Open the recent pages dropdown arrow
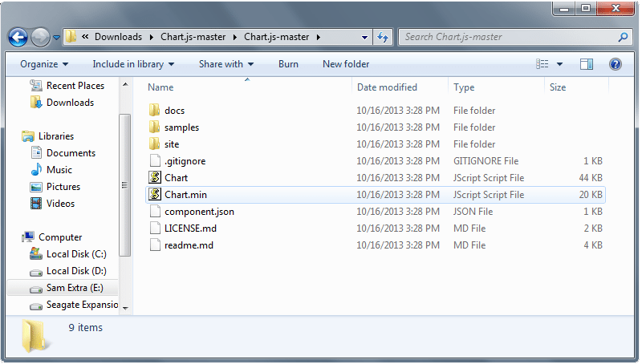The width and height of the screenshot is (642, 364). pos(56,38)
